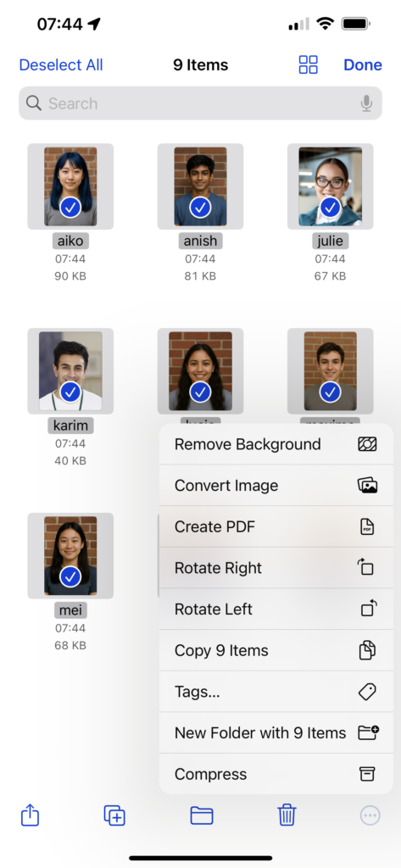Image resolution: width=401 pixels, height=868 pixels.
Task: Tap the 40 KB size label
Action: pyautogui.click(x=70, y=460)
